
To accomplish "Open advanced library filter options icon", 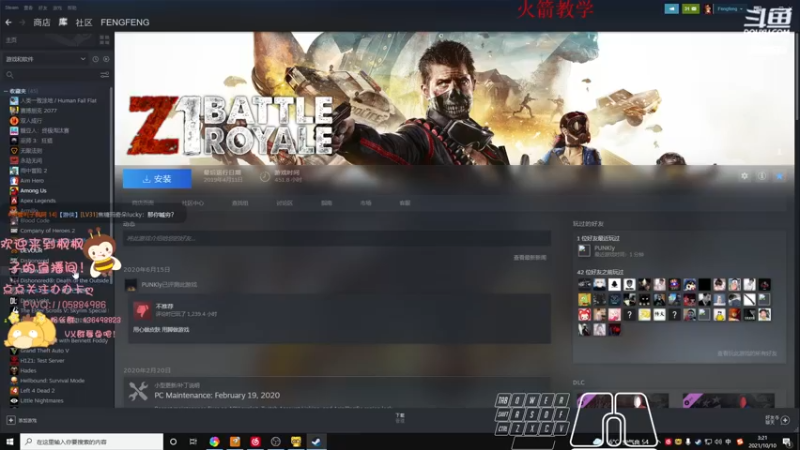I will (105, 75).
